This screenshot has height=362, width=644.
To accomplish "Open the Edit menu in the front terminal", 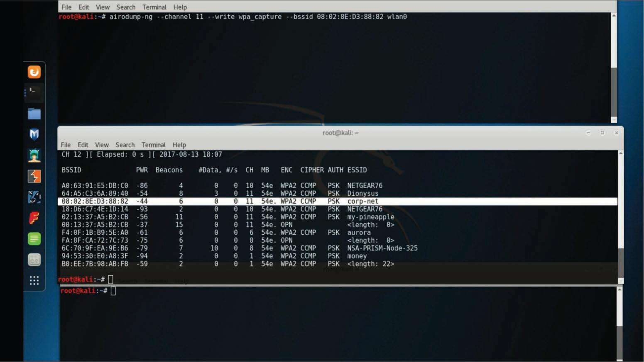I will [x=83, y=145].
